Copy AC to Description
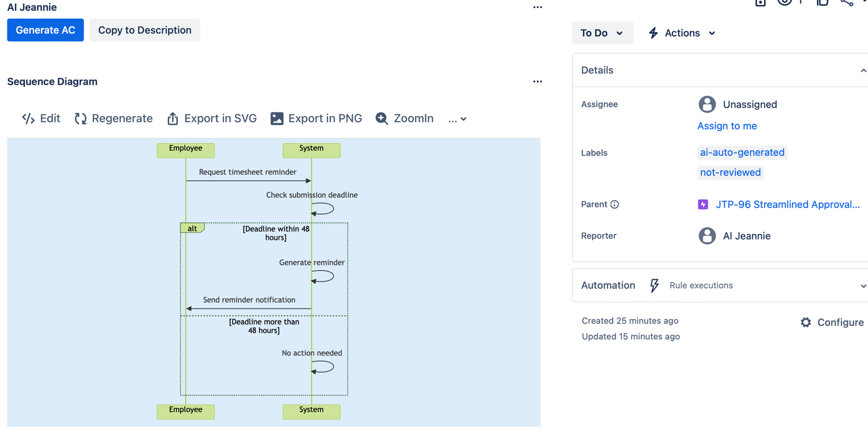868x437 pixels. [x=145, y=30]
